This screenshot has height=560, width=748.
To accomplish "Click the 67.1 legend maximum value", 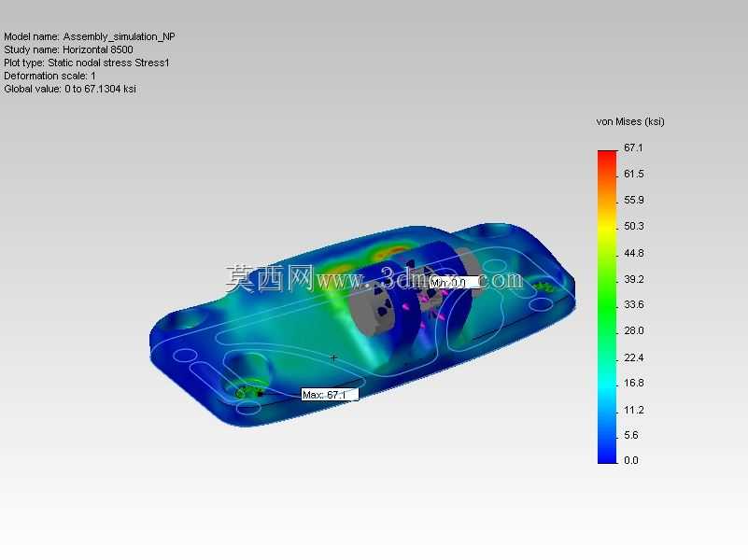I will (x=633, y=147).
